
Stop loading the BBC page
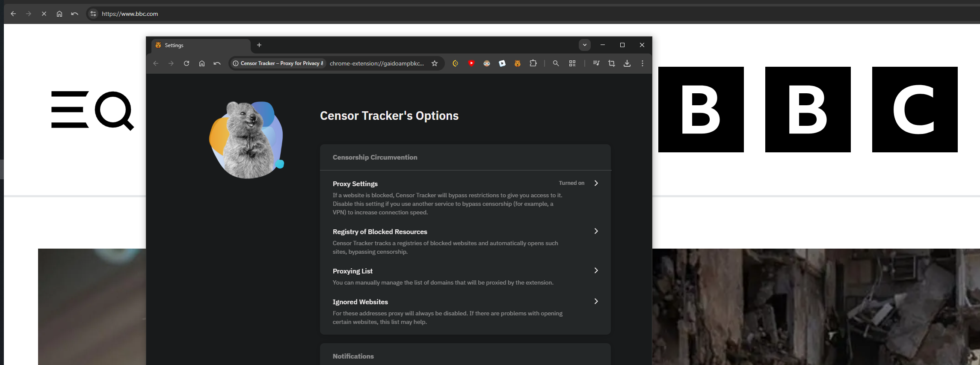click(44, 14)
